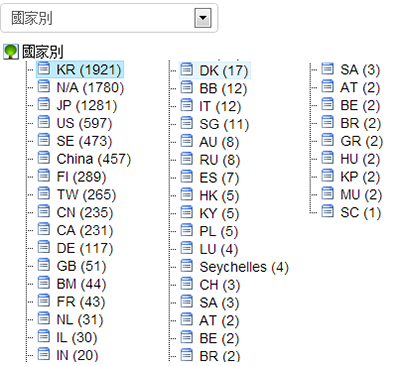Screen dimensions: 400x366
Task: Click the document icon beside DE (117)
Action: click(x=44, y=247)
